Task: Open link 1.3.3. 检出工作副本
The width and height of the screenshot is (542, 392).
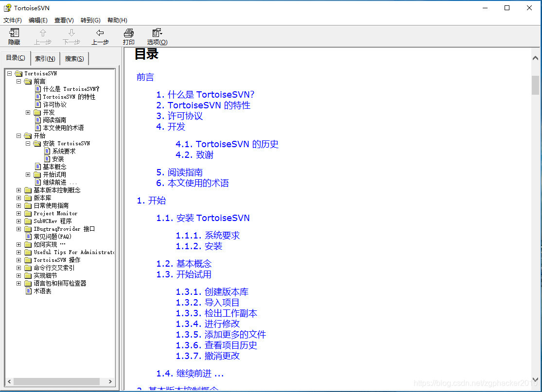Action: (216, 313)
